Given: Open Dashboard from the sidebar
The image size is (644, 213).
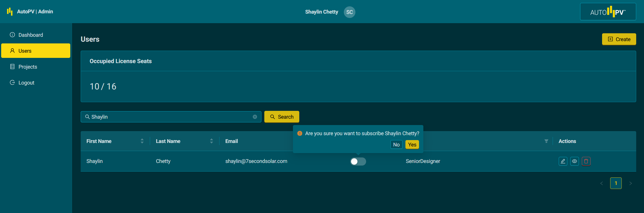Looking at the screenshot, I should pyautogui.click(x=31, y=35).
